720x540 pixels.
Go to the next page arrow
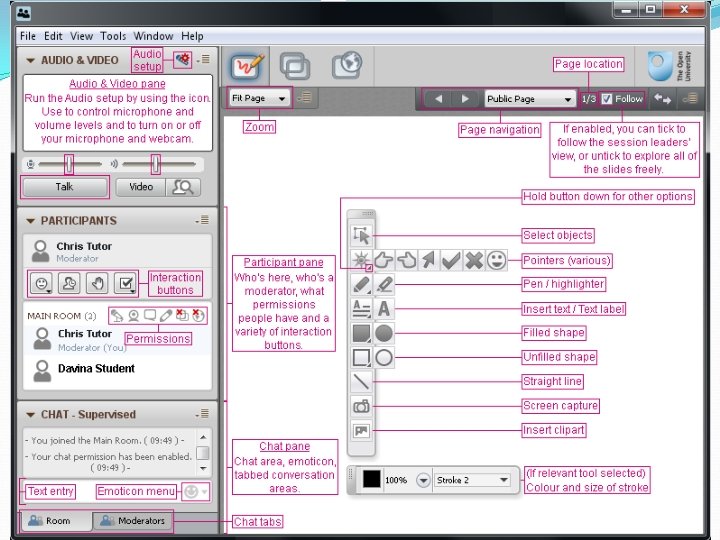click(x=465, y=99)
